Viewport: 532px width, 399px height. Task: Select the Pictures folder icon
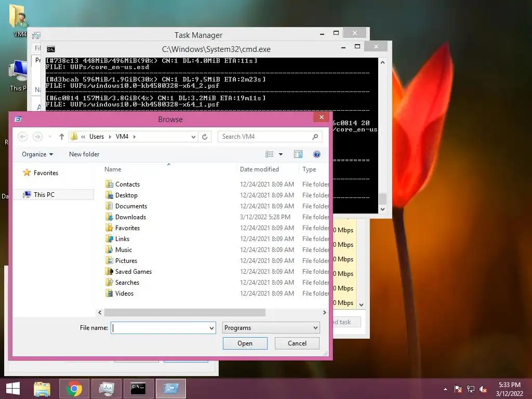click(x=109, y=261)
